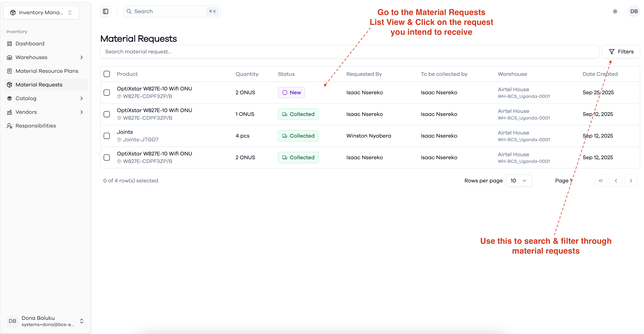This screenshot has height=334, width=644.
Task: Focus the top global Search box
Action: [x=172, y=12]
